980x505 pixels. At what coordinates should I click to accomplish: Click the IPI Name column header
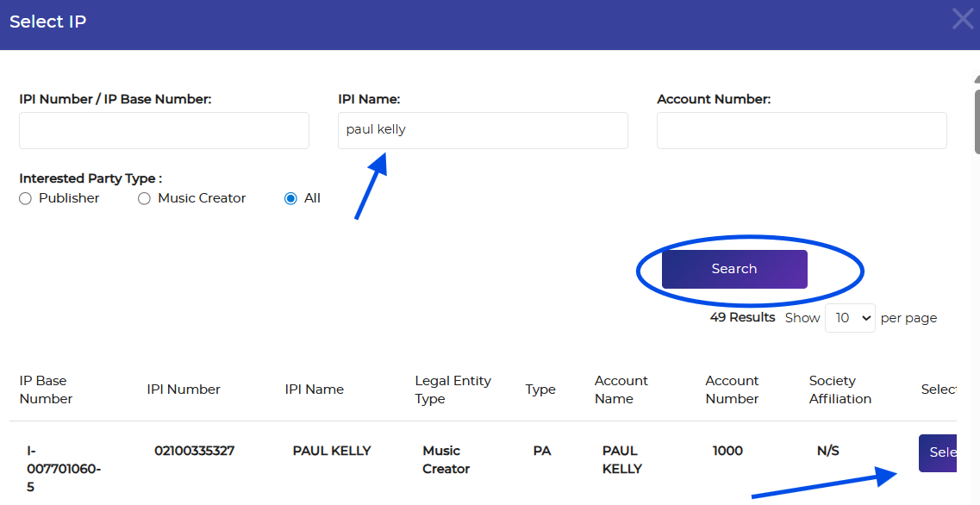coord(315,390)
